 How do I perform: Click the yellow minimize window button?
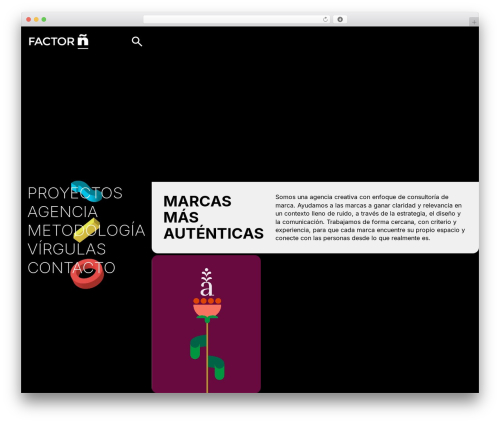tap(36, 19)
